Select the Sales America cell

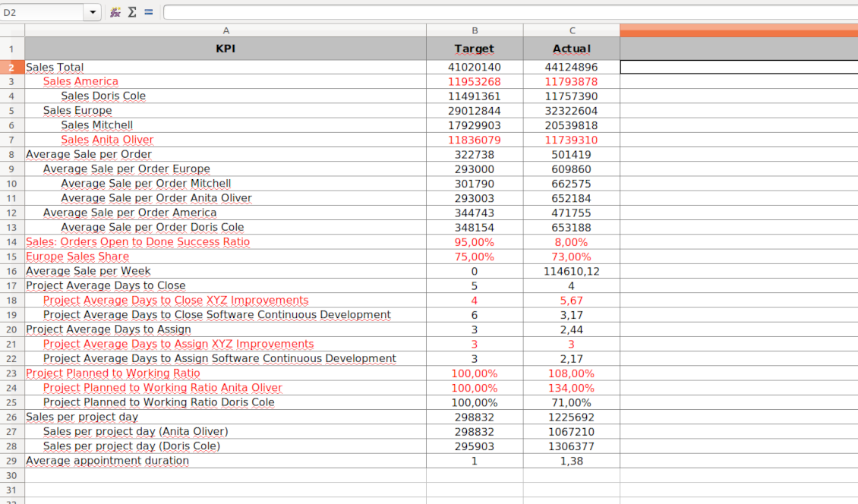[226, 81]
